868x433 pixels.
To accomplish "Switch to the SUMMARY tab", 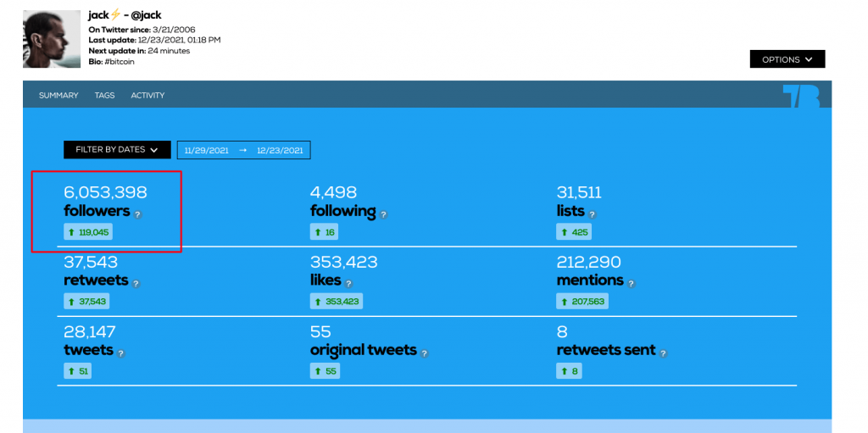I will (x=58, y=95).
